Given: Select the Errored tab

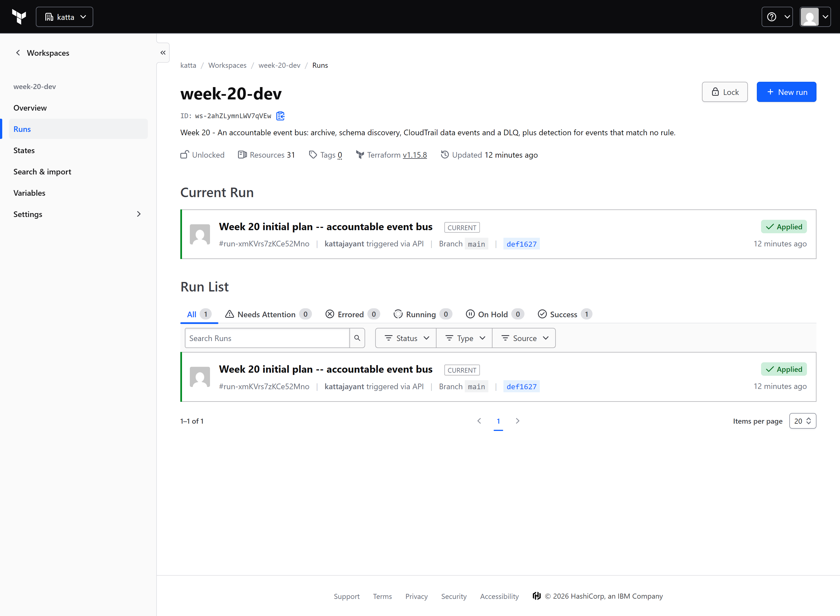Looking at the screenshot, I should click(352, 314).
